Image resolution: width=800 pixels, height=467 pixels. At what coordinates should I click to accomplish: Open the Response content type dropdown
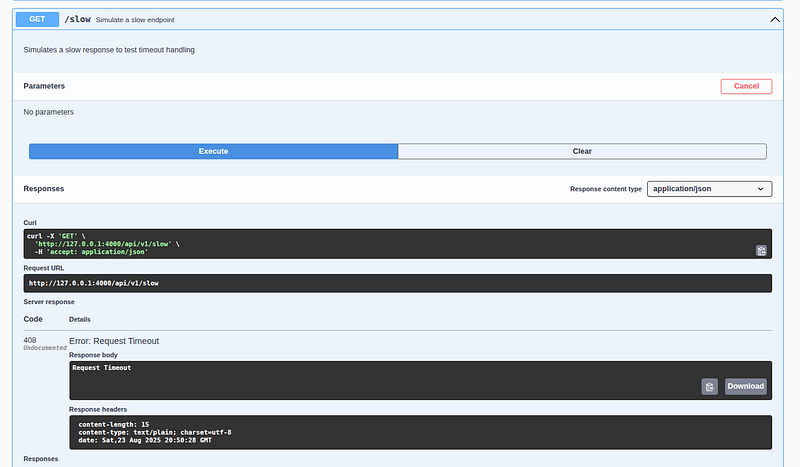coord(709,189)
